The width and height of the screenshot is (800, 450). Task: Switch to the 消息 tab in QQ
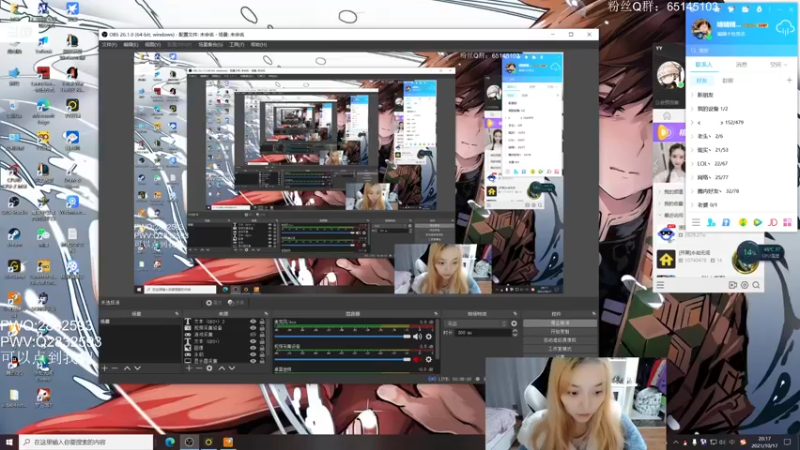click(741, 65)
